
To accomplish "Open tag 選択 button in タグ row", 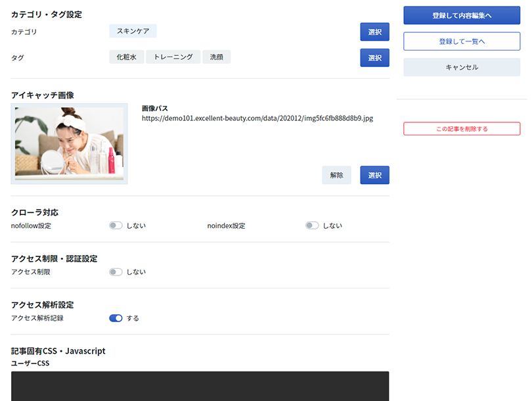I will click(x=374, y=58).
